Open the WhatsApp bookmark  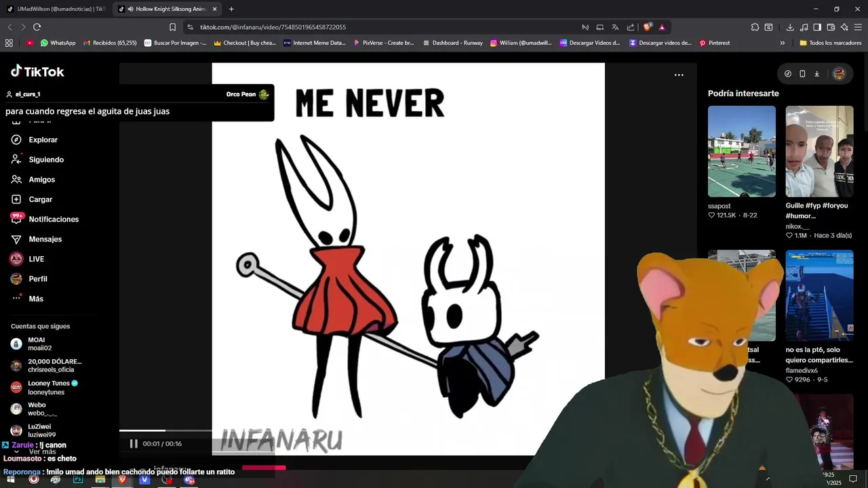tap(58, 43)
